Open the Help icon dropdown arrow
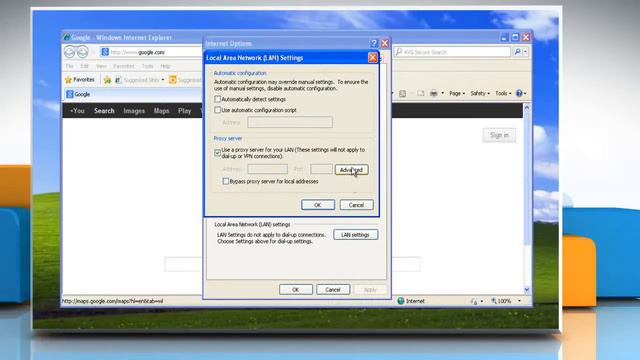 [x=525, y=93]
